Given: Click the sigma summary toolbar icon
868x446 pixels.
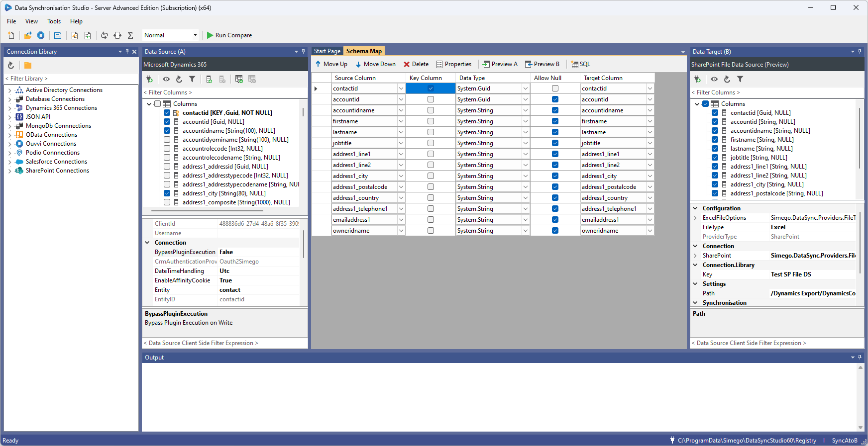Looking at the screenshot, I should coord(130,35).
